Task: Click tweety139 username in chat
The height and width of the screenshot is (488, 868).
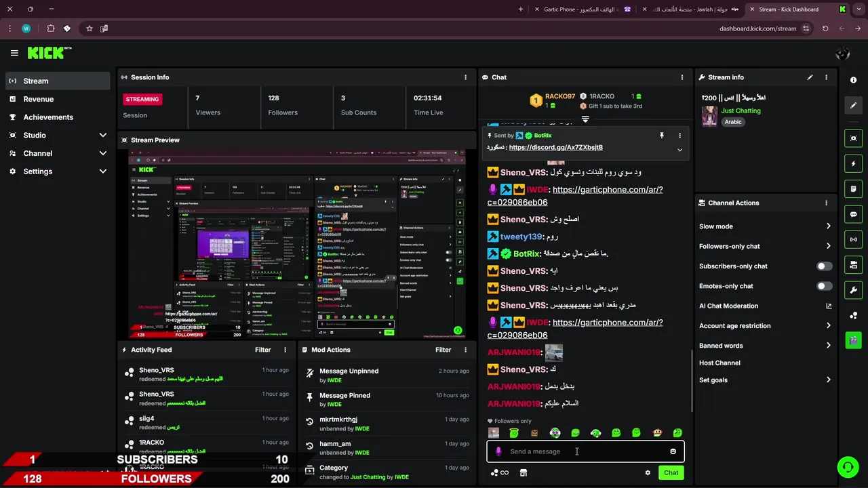Action: point(521,237)
